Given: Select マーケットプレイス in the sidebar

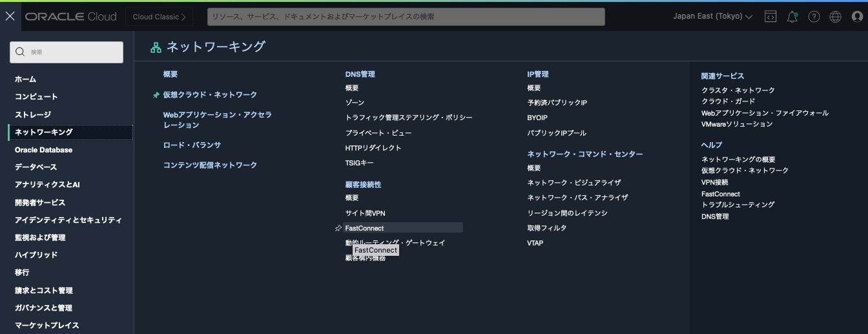Looking at the screenshot, I should (47, 326).
